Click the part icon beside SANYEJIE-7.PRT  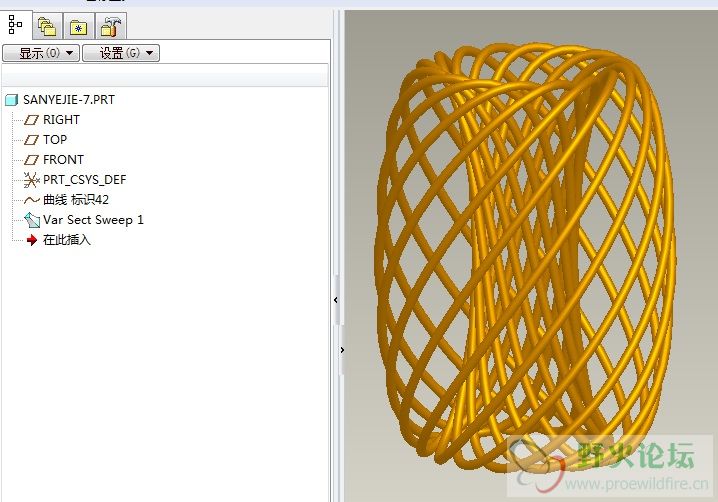pyautogui.click(x=11, y=100)
